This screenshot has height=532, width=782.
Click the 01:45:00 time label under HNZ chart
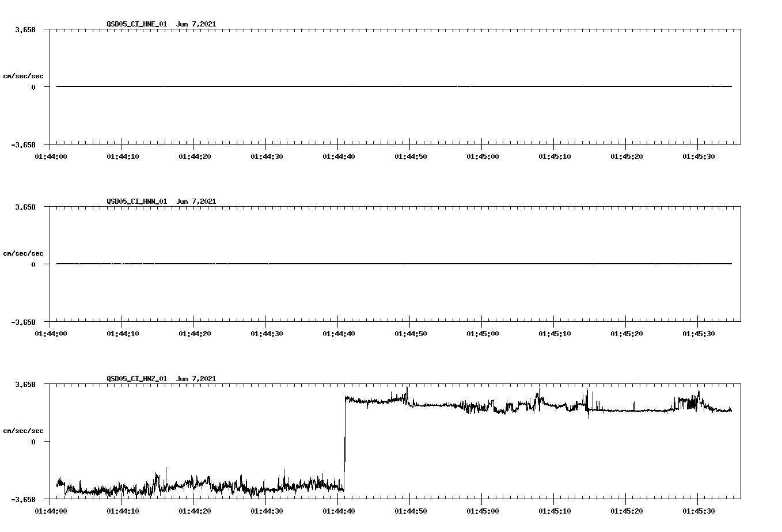483,511
